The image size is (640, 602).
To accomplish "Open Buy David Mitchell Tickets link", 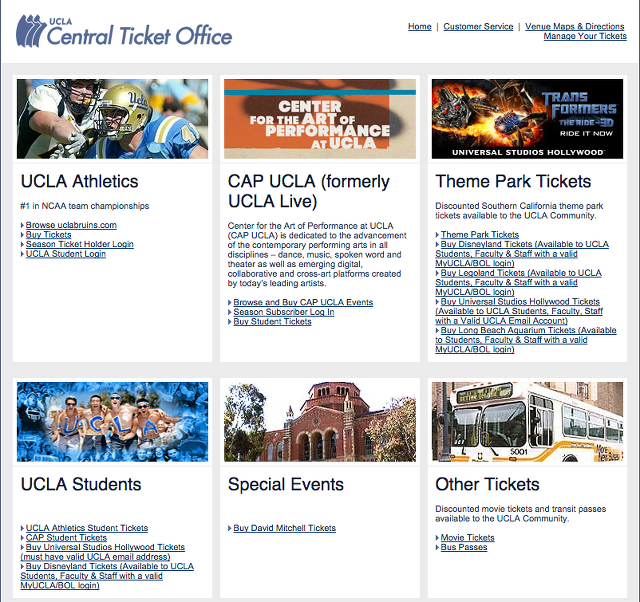I will click(284, 528).
